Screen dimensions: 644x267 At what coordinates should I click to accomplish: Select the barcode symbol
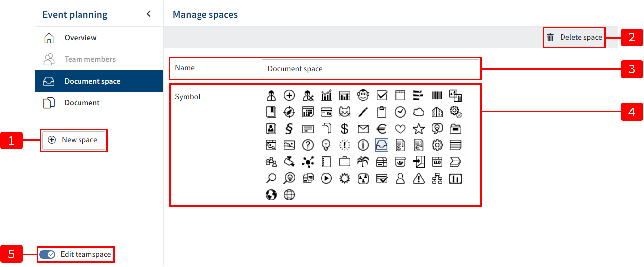(x=437, y=95)
